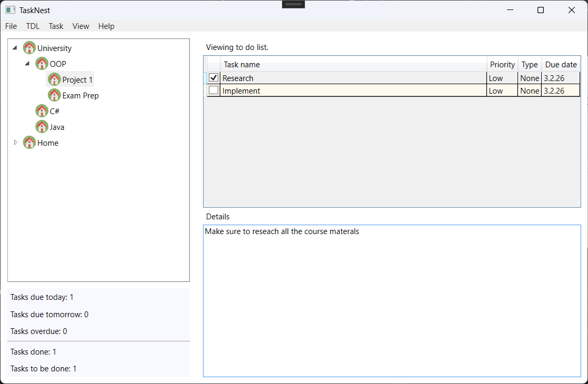Open the View menu

point(80,26)
